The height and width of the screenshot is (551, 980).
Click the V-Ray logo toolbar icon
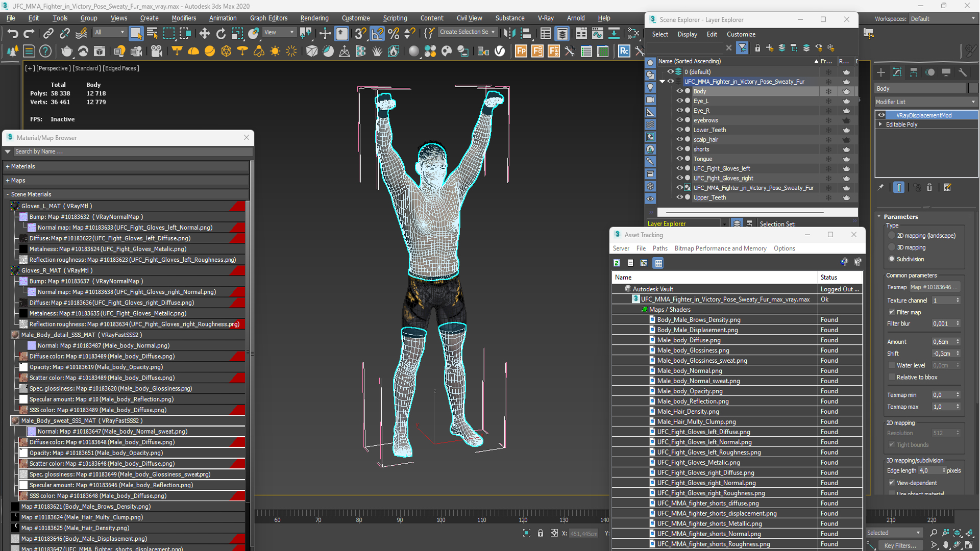[x=500, y=51]
